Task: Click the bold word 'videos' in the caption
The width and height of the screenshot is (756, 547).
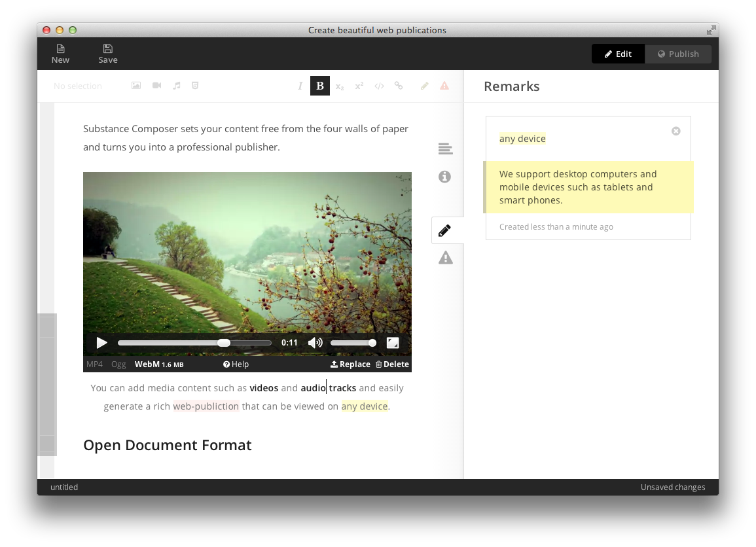Action: click(x=264, y=388)
